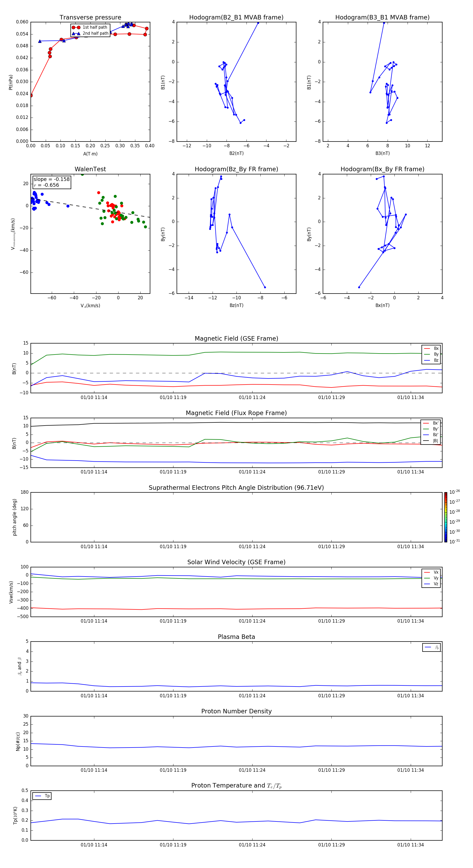Screen dimensions: 473x868
Task: Select the "1st half path" legend entry
Action: 90,27
